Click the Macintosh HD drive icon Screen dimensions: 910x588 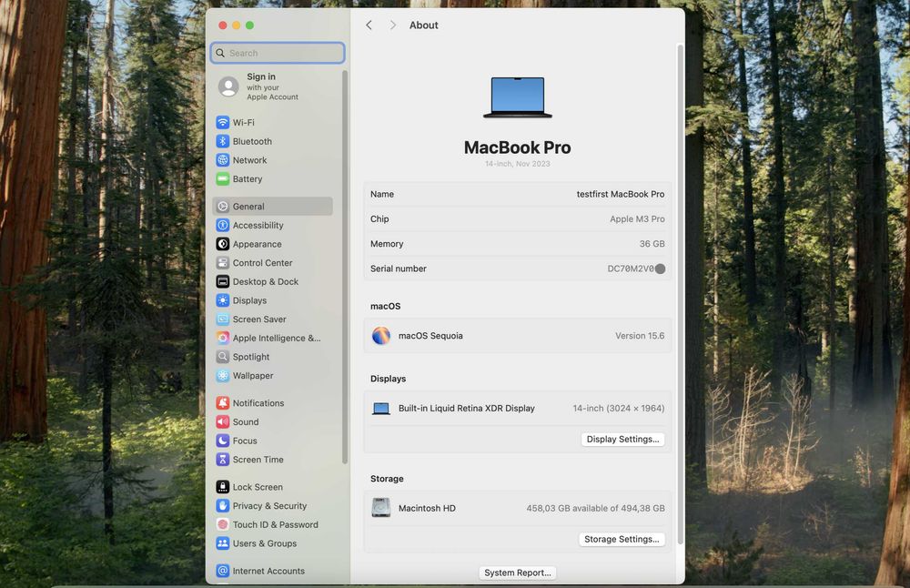point(381,508)
